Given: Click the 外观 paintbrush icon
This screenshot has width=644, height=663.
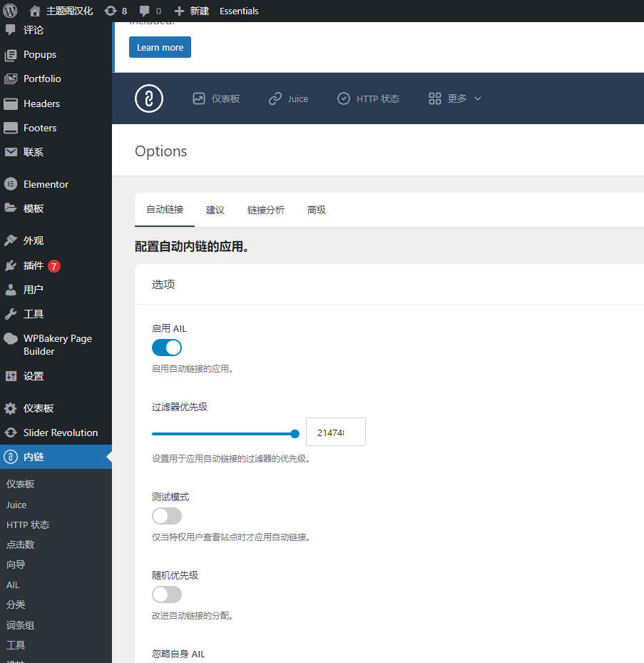Looking at the screenshot, I should pyautogui.click(x=11, y=241).
